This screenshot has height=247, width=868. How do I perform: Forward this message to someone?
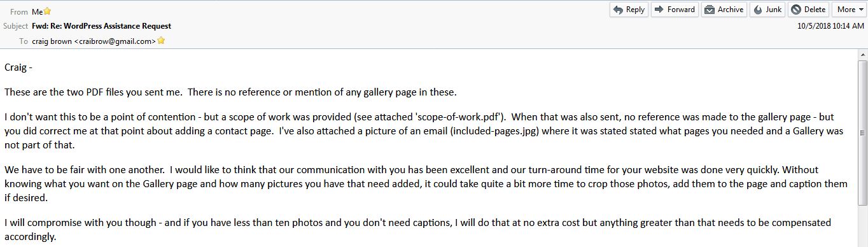click(x=675, y=10)
